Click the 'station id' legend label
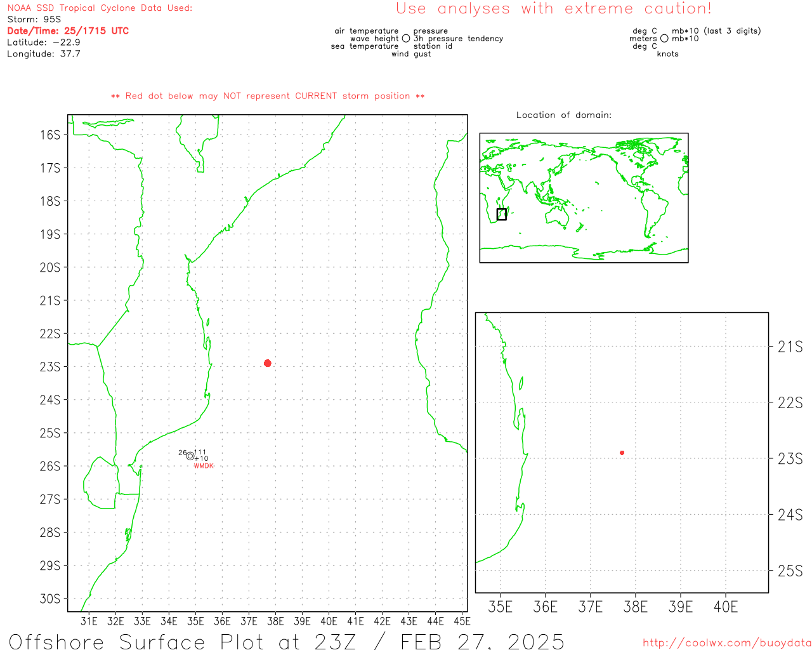 point(433,46)
